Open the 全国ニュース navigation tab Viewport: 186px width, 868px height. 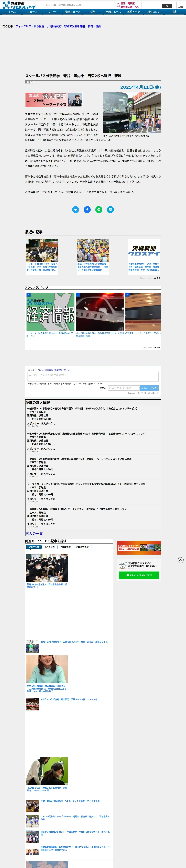pos(113,12)
